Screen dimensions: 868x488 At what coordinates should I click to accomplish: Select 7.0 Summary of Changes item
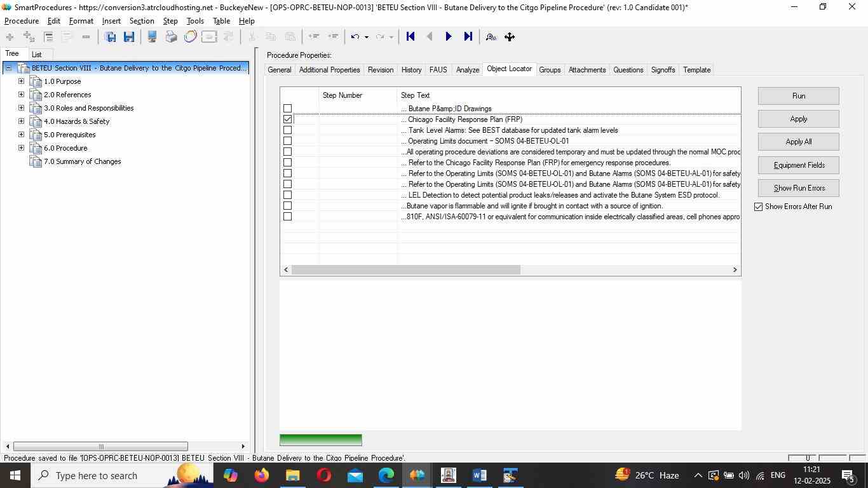[x=83, y=161]
